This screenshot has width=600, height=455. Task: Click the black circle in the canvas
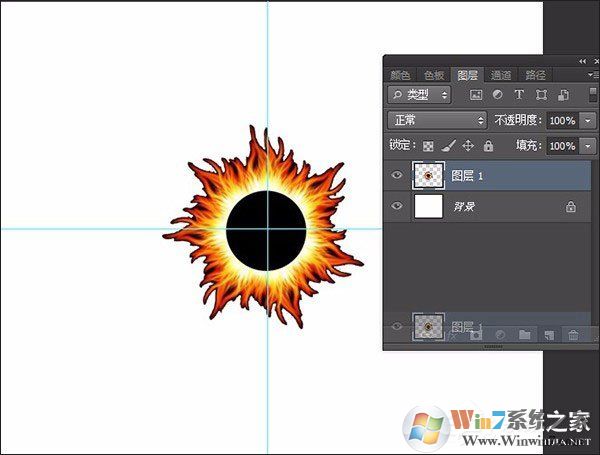266,230
